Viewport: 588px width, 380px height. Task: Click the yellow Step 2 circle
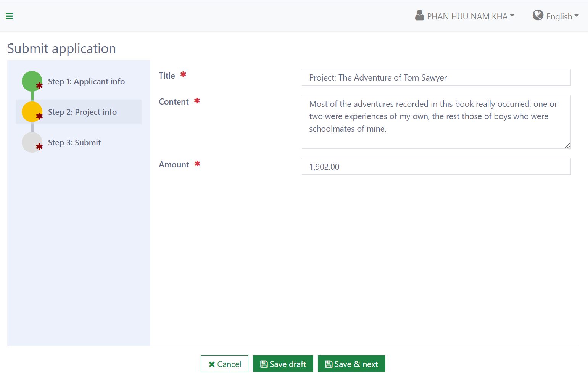32,112
